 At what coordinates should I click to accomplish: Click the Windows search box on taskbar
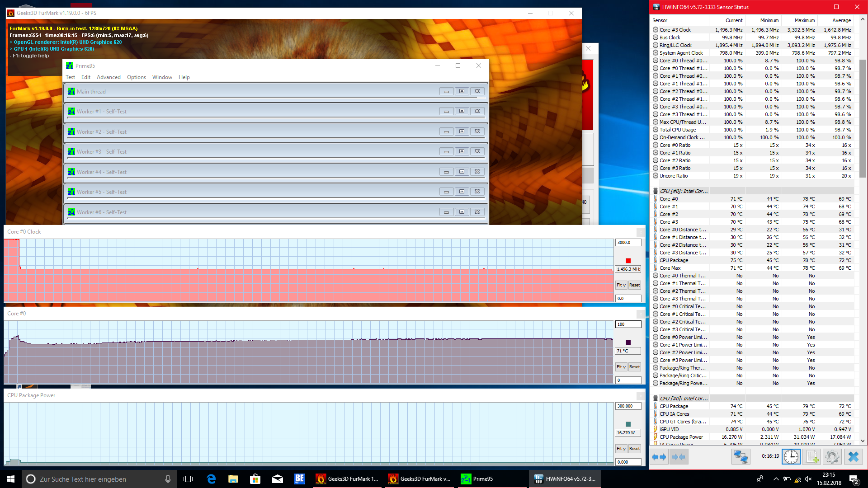(x=99, y=479)
